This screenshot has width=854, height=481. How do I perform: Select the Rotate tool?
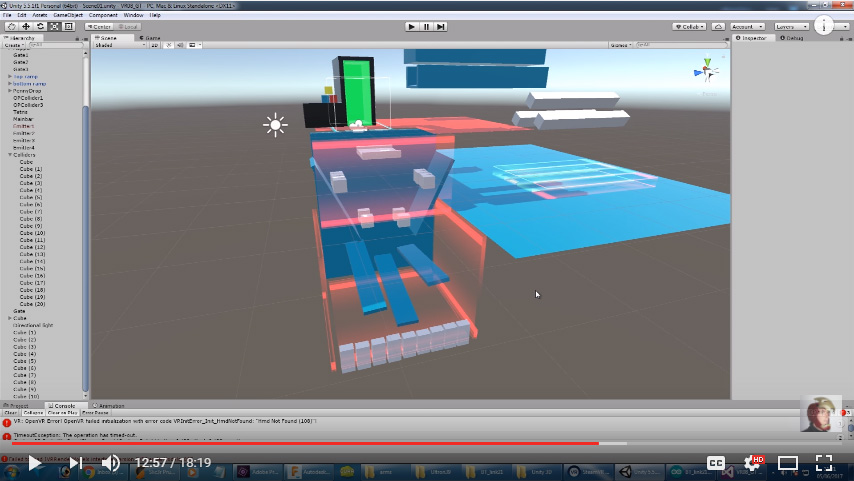point(39,26)
